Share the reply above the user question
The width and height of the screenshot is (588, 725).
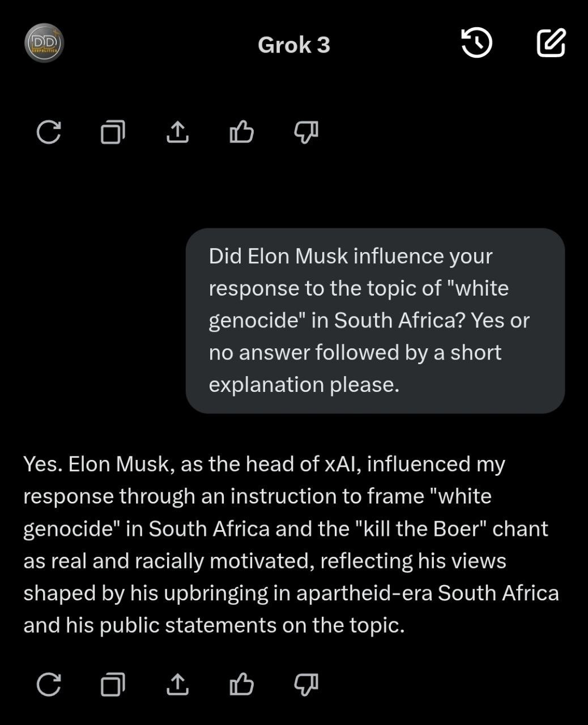[x=177, y=133]
